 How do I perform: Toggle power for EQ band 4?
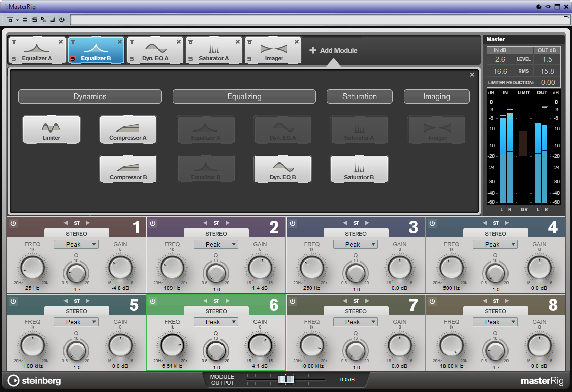[432, 223]
